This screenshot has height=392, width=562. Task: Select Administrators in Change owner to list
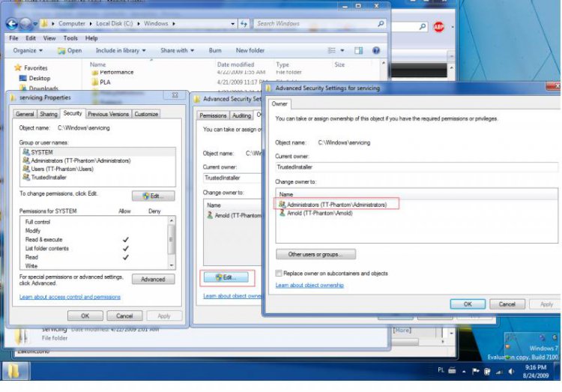336,205
